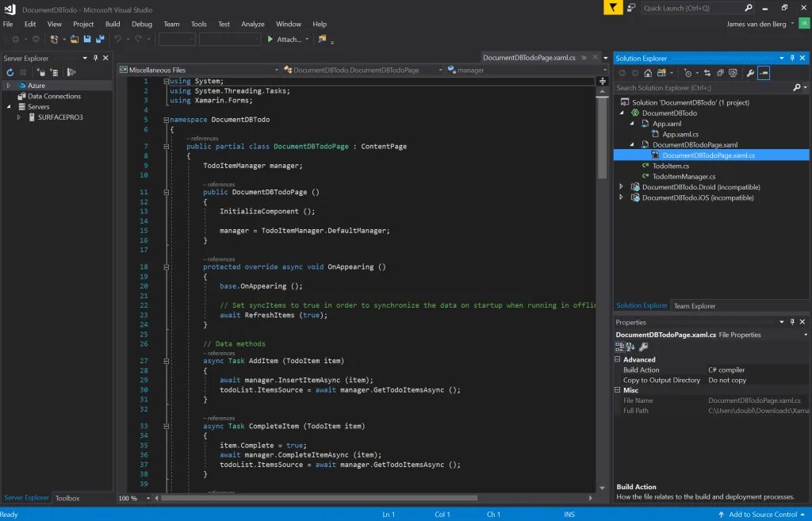The width and height of the screenshot is (812, 521).
Task: Click Connect to Database icon in Server Explorer
Action: click(x=41, y=72)
